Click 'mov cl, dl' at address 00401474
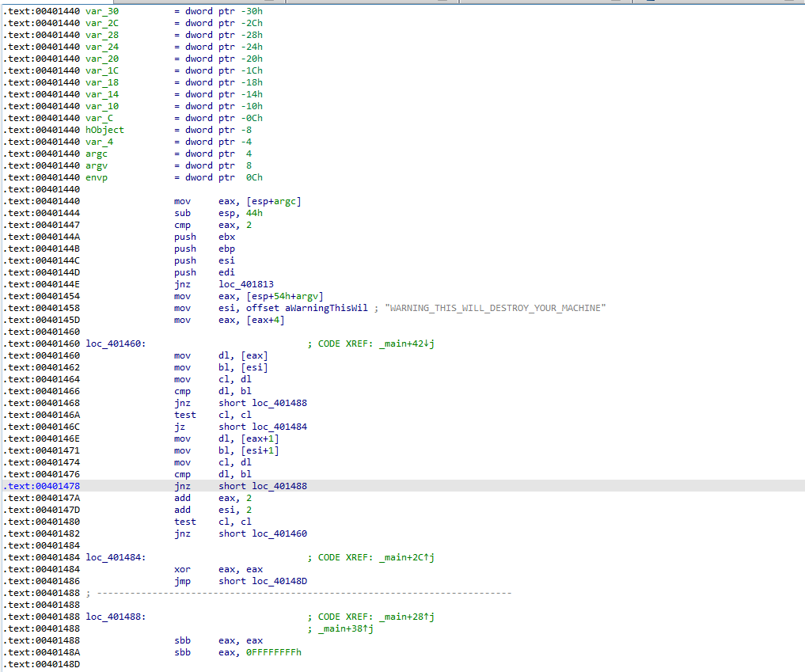This screenshot has width=805, height=672. coord(213,462)
